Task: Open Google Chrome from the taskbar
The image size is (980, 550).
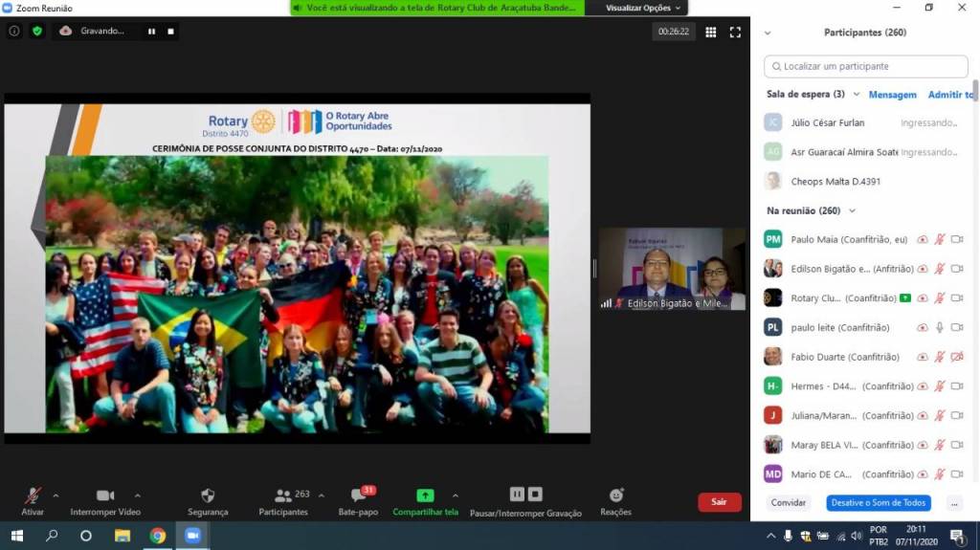Action: [x=158, y=536]
